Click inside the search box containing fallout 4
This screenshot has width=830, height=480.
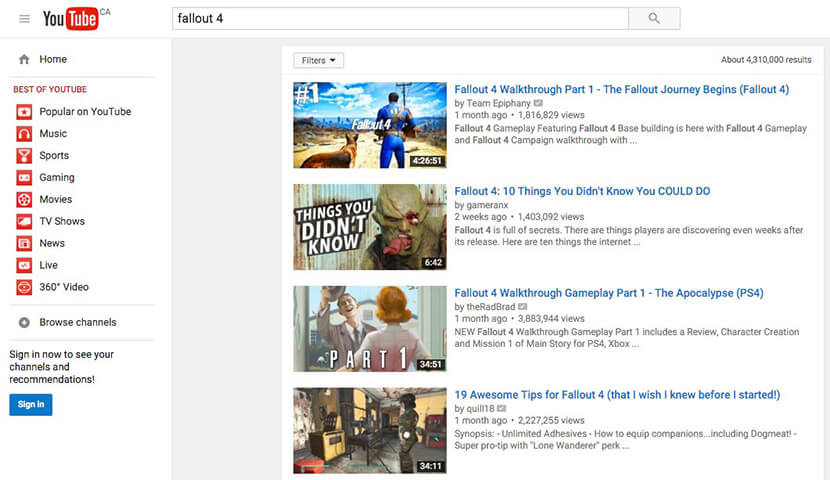(x=400, y=19)
